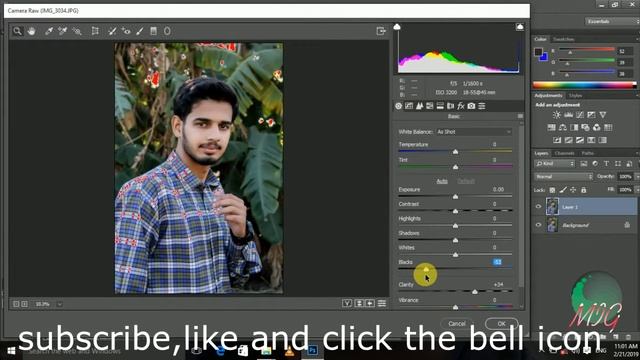640x360 pixels.
Task: Select the Red Eye Removal tool
Action: coord(126,31)
